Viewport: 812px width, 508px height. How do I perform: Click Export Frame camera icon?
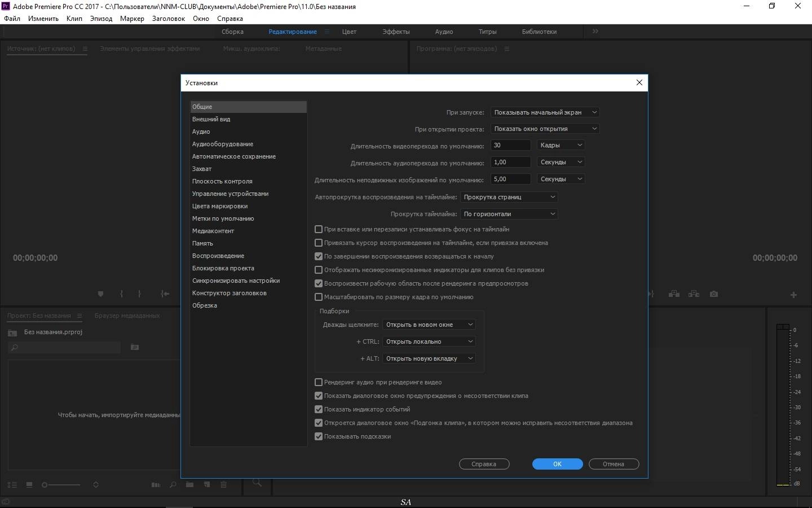714,294
